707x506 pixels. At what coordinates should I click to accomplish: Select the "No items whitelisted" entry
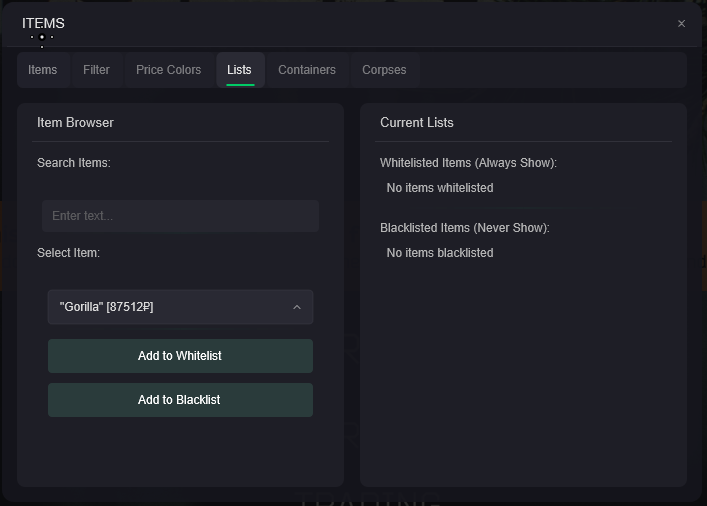point(439,188)
